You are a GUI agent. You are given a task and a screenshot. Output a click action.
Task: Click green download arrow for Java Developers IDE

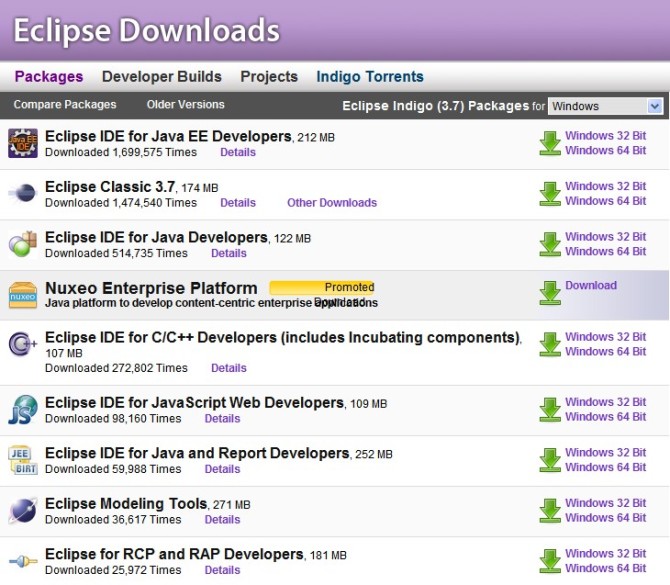(550, 244)
